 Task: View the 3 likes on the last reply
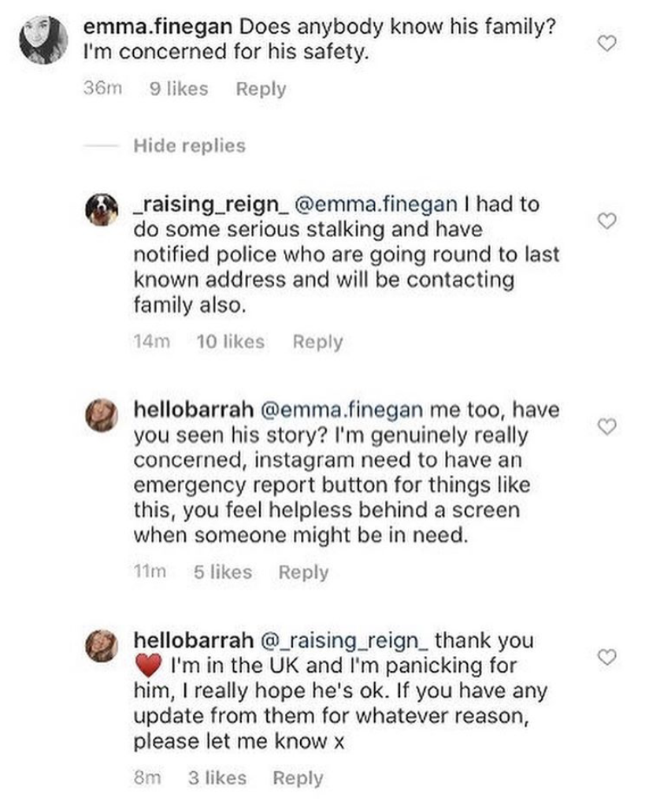[x=217, y=778]
